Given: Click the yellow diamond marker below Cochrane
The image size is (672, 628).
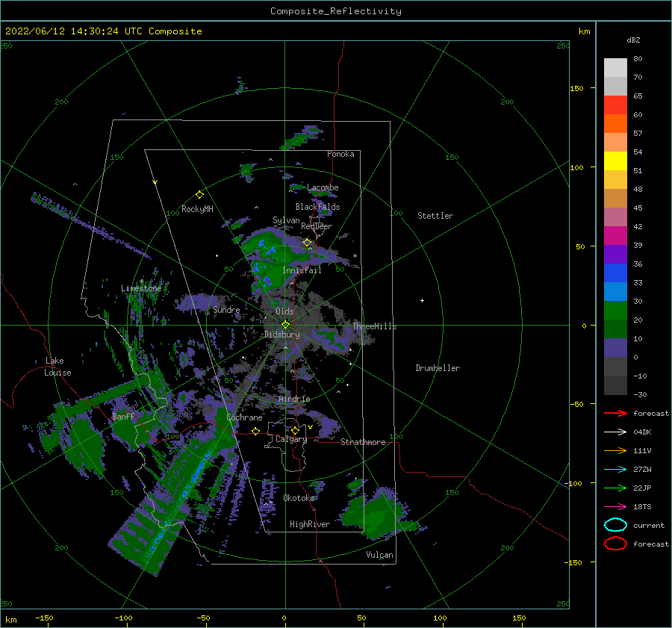Looking at the screenshot, I should [x=256, y=431].
